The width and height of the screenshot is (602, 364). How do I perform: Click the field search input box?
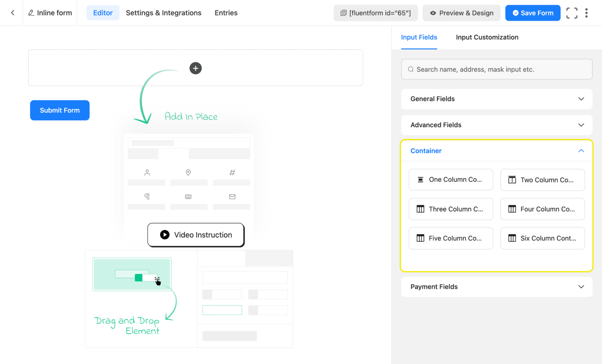[496, 69]
